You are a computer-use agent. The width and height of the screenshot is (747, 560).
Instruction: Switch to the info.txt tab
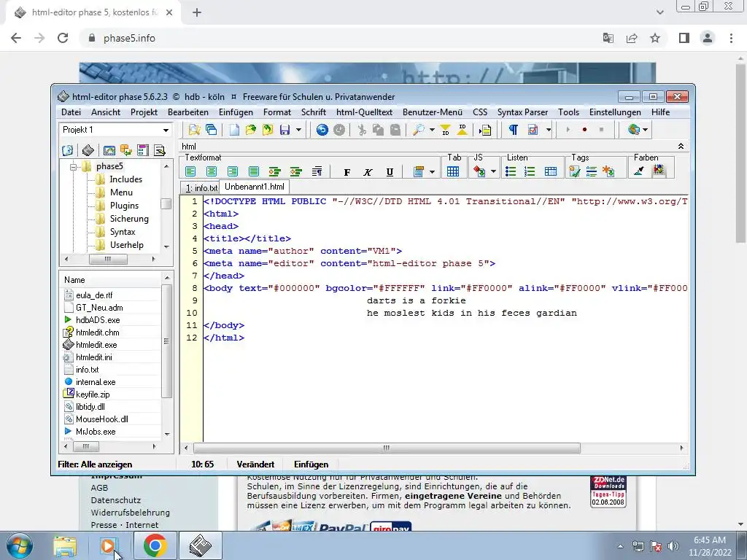201,188
